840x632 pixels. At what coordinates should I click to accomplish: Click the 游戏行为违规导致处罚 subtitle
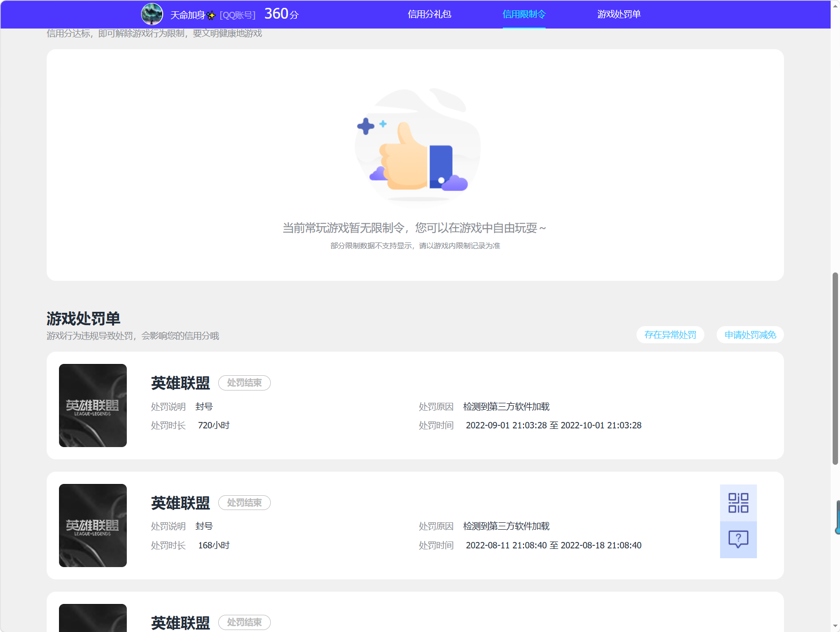coord(133,336)
